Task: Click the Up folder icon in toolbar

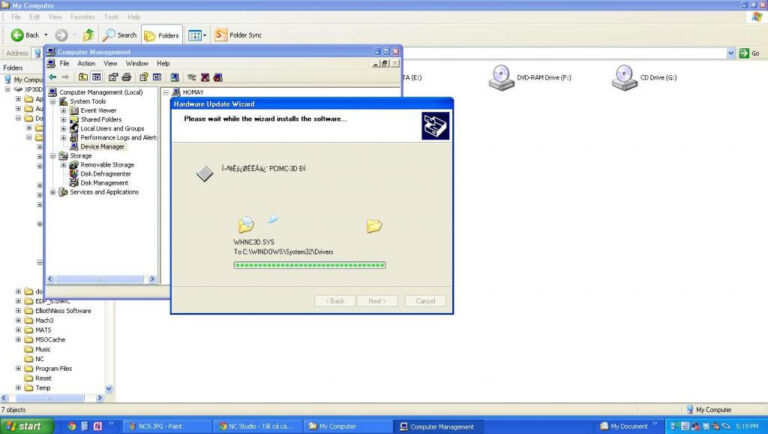Action: 88,35
